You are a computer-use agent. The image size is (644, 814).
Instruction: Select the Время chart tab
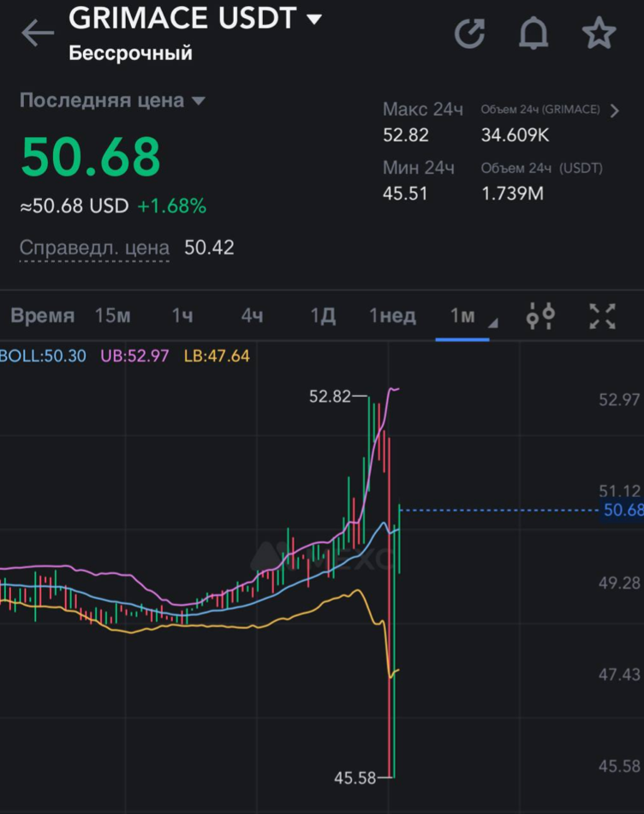click(43, 315)
